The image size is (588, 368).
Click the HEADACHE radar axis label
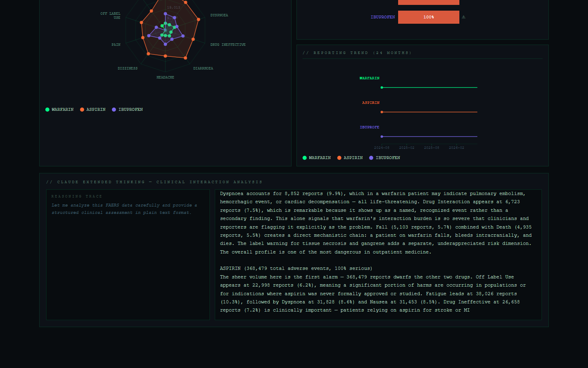[165, 77]
